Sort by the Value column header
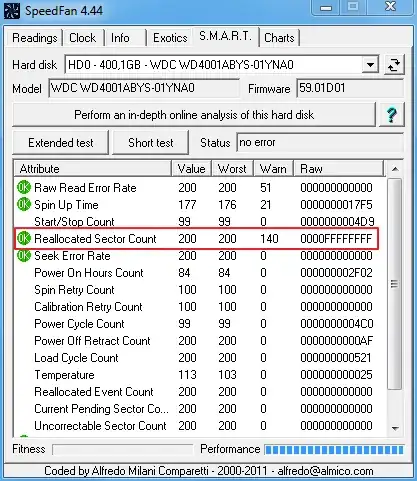Image resolution: width=417 pixels, height=481 pixels. [191, 169]
